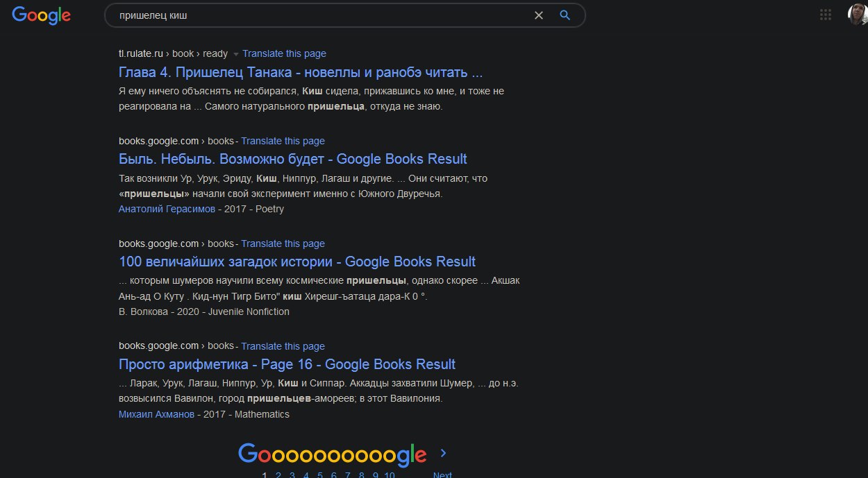Go to results page 3
Image resolution: width=868 pixels, height=478 pixels.
click(292, 475)
